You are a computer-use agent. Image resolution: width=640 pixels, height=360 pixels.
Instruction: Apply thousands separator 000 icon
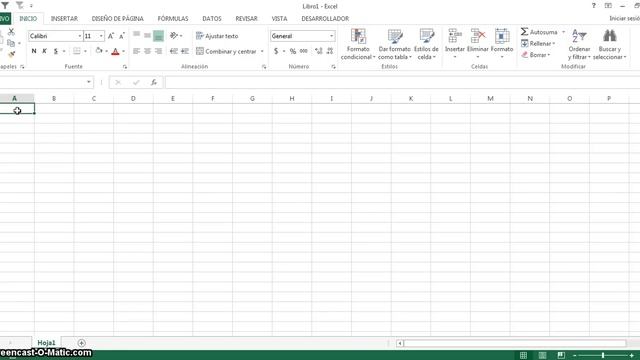click(304, 51)
